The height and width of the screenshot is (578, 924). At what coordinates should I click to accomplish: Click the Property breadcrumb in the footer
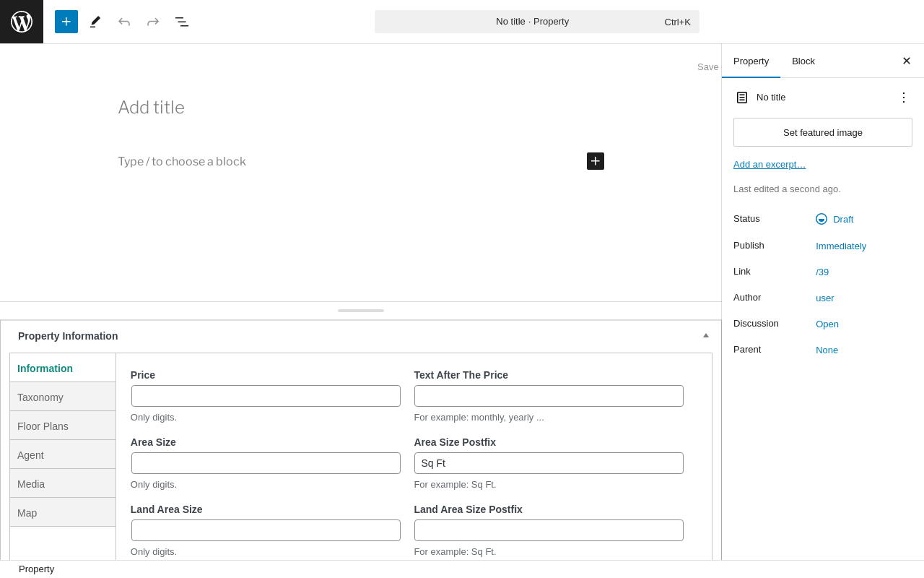pyautogui.click(x=36, y=569)
